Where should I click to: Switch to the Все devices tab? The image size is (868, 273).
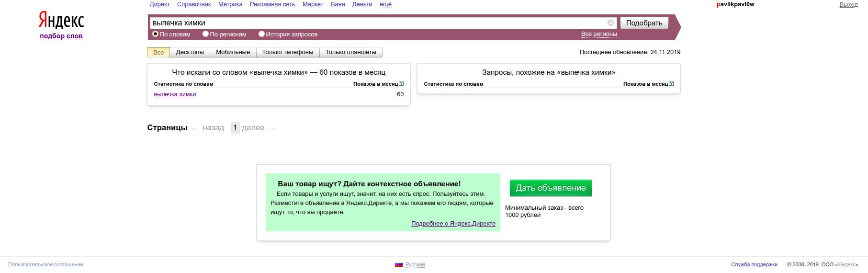click(x=158, y=52)
